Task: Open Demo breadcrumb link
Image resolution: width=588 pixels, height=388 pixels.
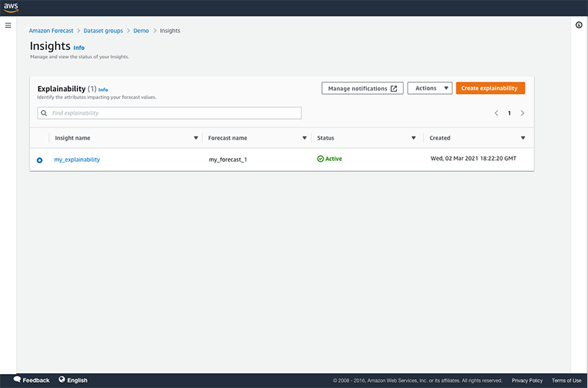Action: point(141,31)
